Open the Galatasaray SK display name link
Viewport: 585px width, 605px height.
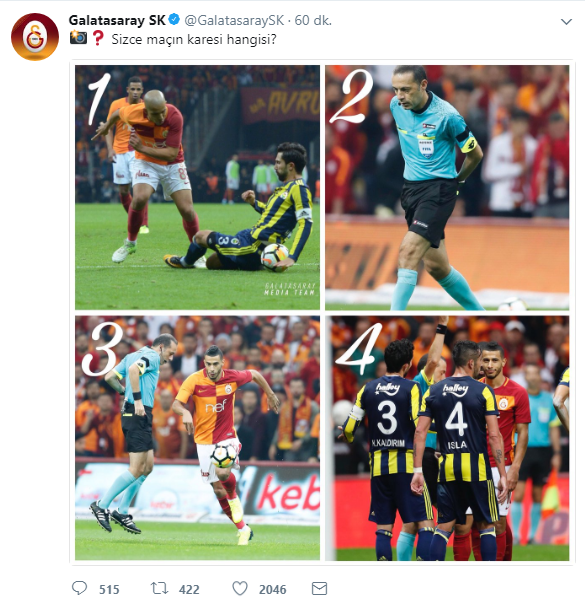[117, 20]
